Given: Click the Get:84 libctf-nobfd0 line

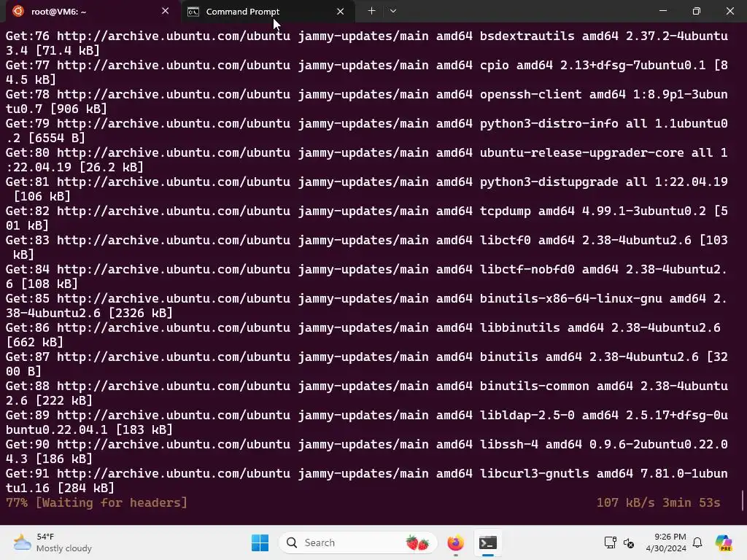Looking at the screenshot, I should tap(367, 276).
